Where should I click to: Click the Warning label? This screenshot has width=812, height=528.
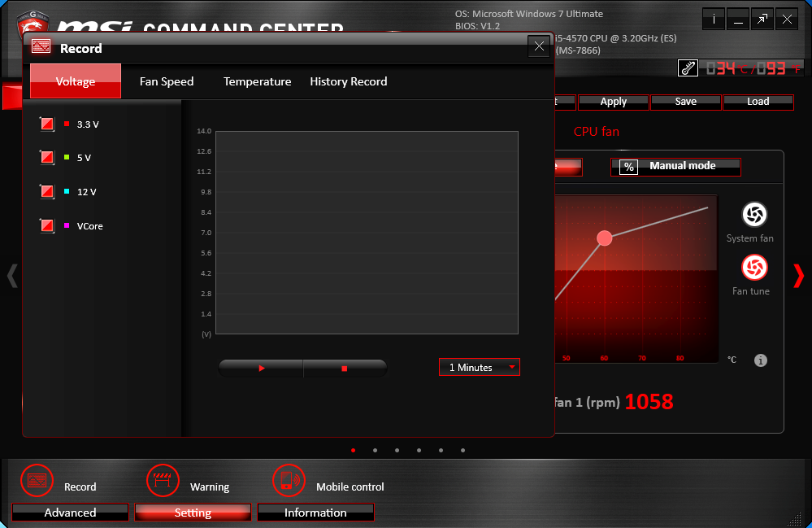(x=210, y=487)
